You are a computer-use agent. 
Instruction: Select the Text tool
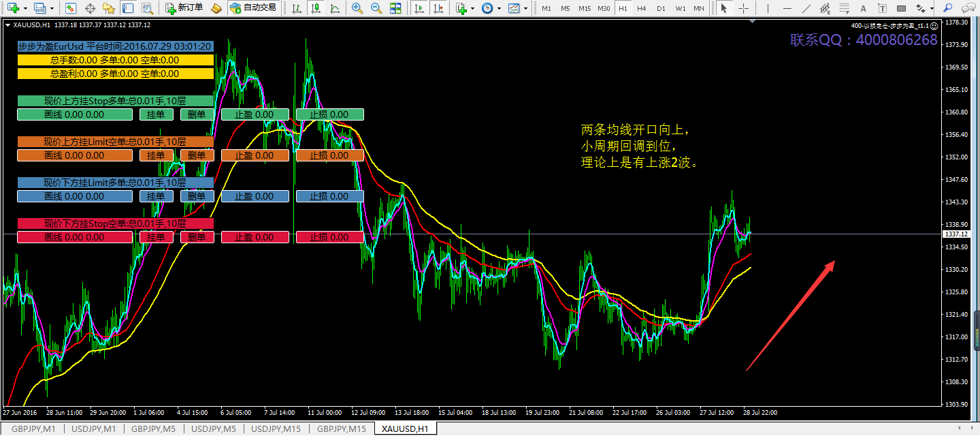coord(864,8)
